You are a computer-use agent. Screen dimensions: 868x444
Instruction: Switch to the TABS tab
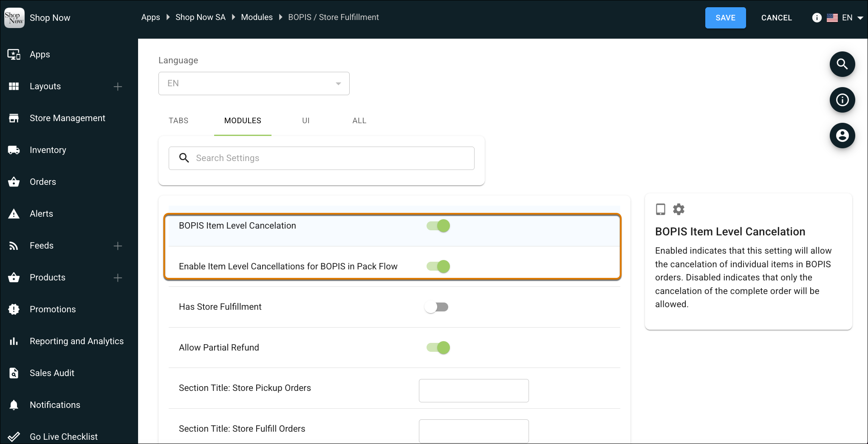click(178, 121)
